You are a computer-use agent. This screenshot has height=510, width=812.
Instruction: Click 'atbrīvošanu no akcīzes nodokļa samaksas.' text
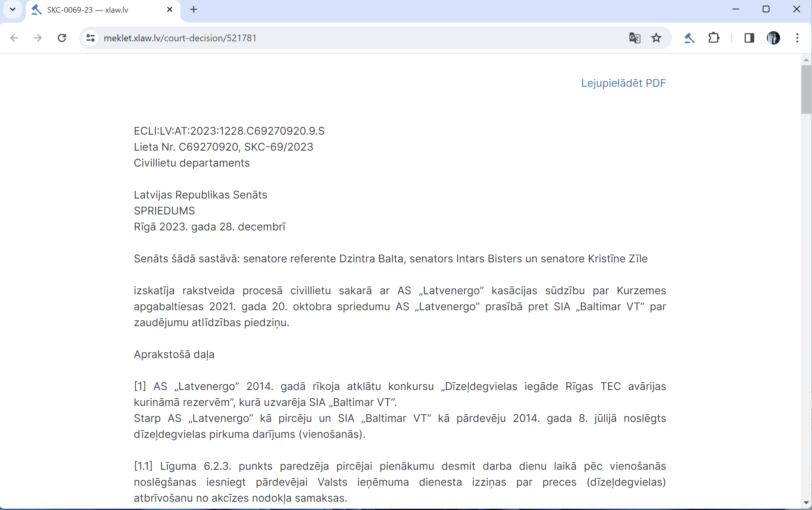[x=240, y=498]
